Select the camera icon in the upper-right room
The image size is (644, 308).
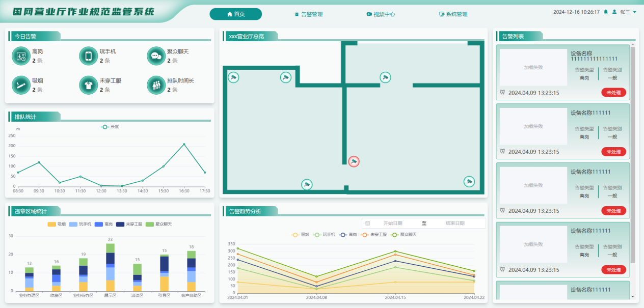click(385, 77)
